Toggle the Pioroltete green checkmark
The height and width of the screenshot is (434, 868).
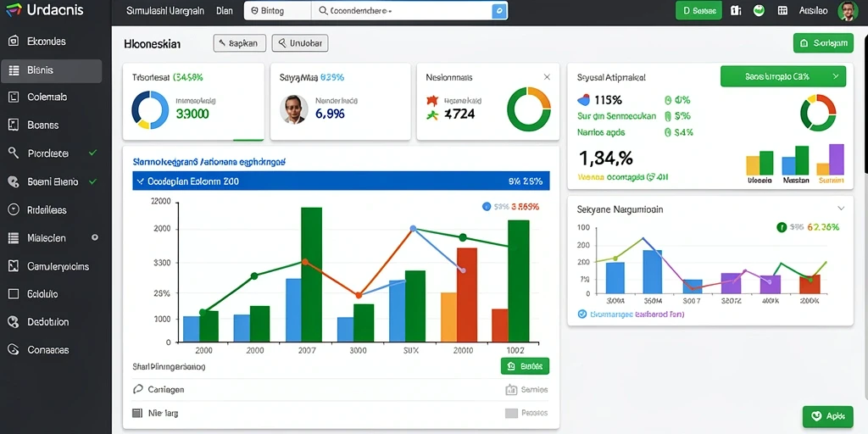click(x=92, y=153)
